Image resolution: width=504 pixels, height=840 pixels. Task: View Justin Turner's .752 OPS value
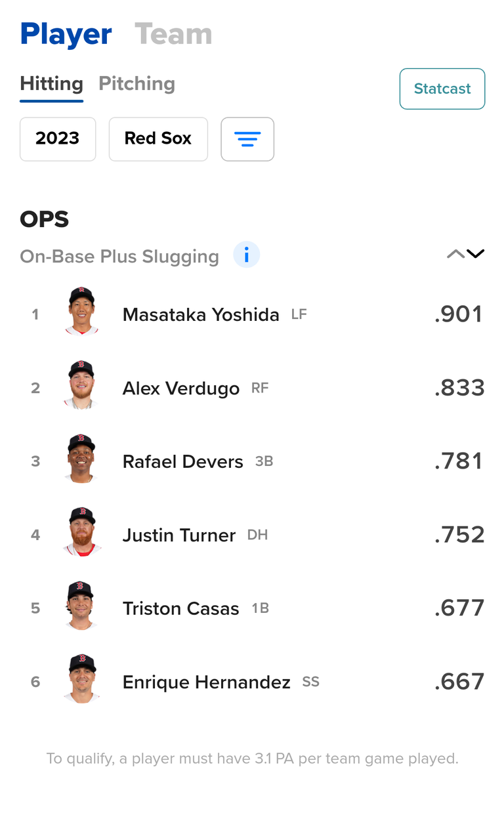459,535
